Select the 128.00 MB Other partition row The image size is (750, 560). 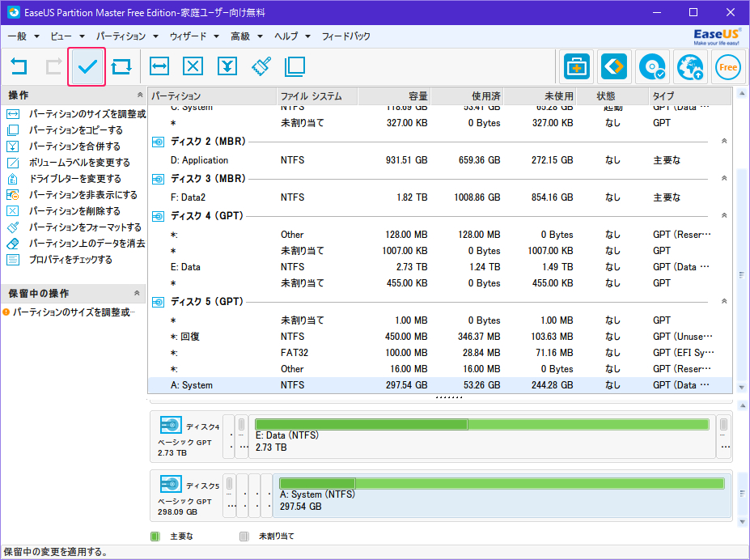click(x=439, y=235)
